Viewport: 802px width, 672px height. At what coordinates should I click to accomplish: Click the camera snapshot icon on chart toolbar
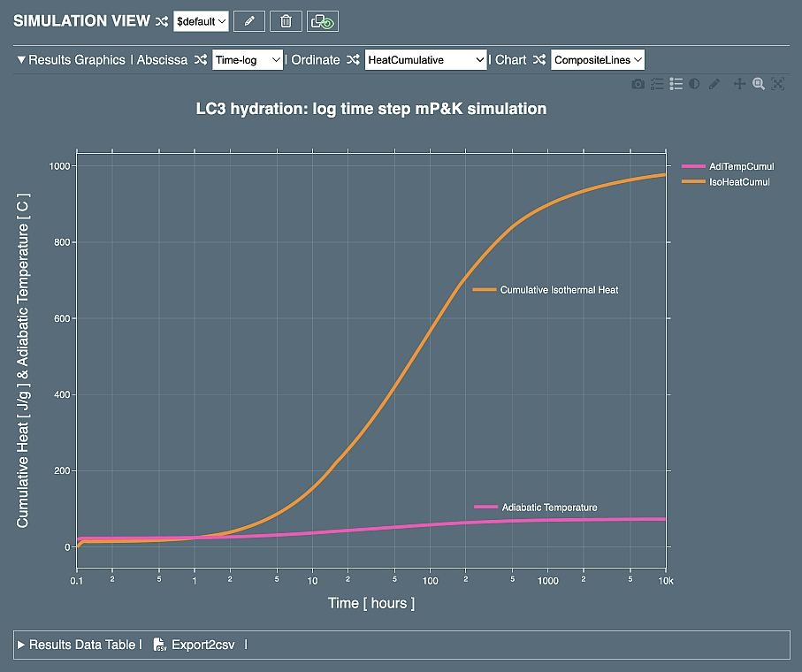coord(638,84)
